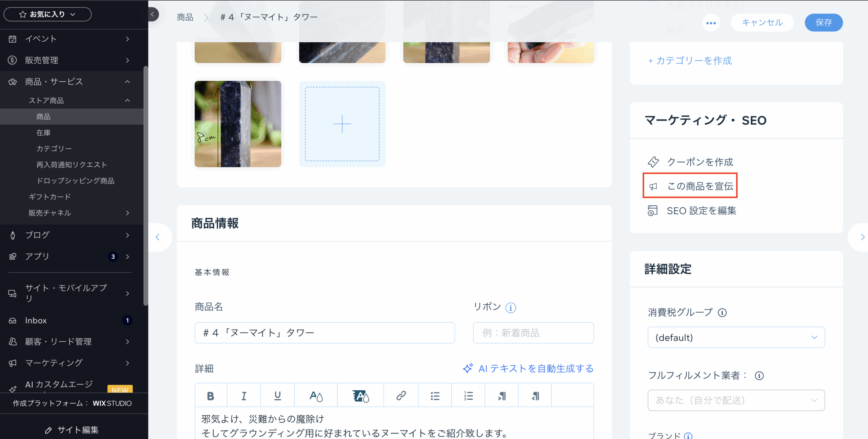868x439 pixels.
Task: Open the three-dot more actions menu
Action: tap(711, 23)
